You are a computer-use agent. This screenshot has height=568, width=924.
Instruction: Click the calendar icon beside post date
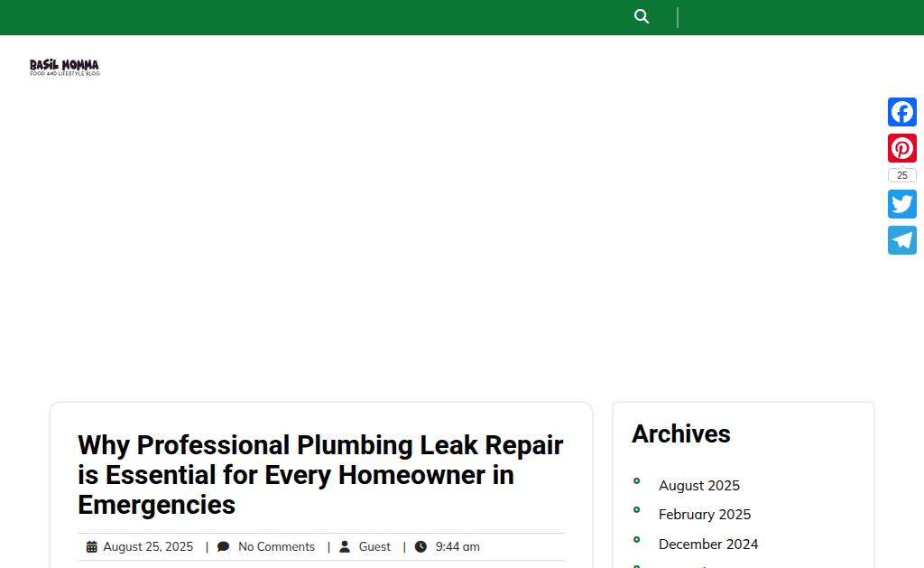click(92, 546)
